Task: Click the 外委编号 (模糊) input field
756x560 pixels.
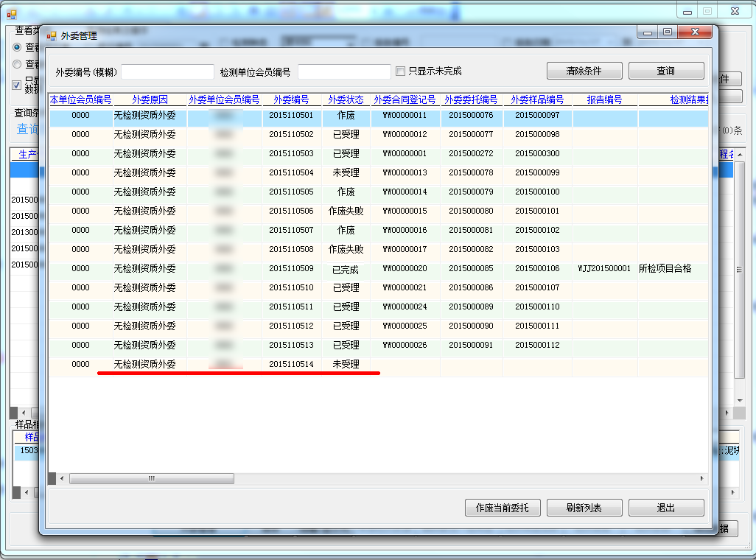Action: pos(167,71)
